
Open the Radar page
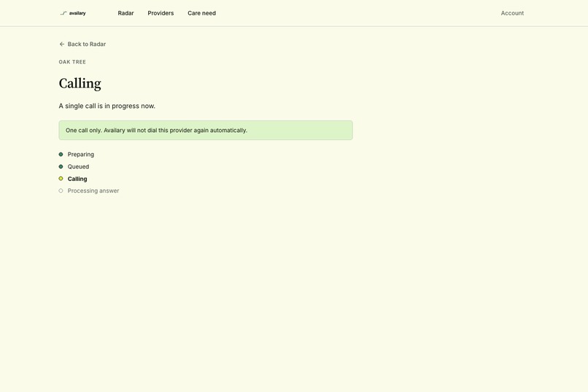click(x=125, y=13)
